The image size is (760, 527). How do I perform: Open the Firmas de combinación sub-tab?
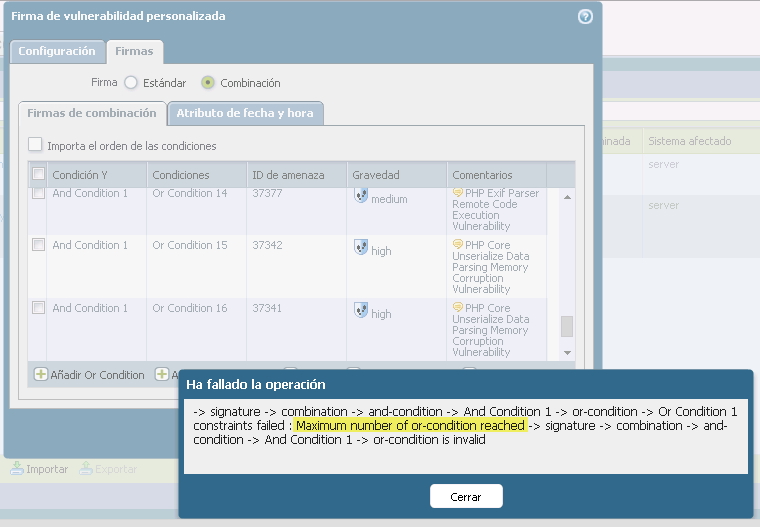pyautogui.click(x=92, y=113)
